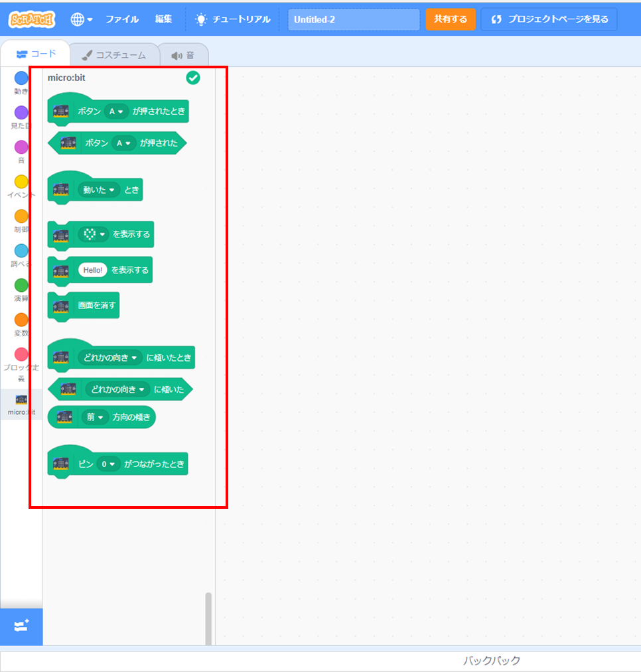This screenshot has height=672, width=641.
Task: Switch to the コード tab
Action: (x=35, y=54)
